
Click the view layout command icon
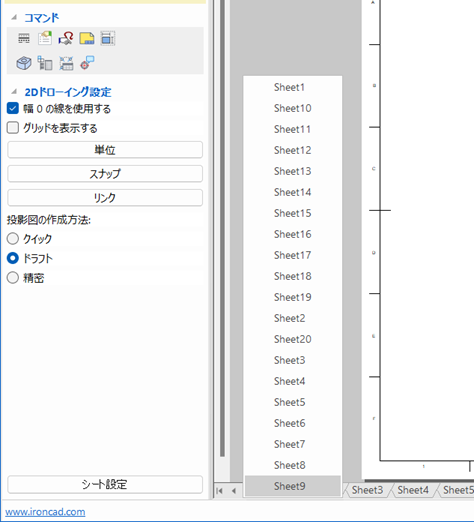45,63
